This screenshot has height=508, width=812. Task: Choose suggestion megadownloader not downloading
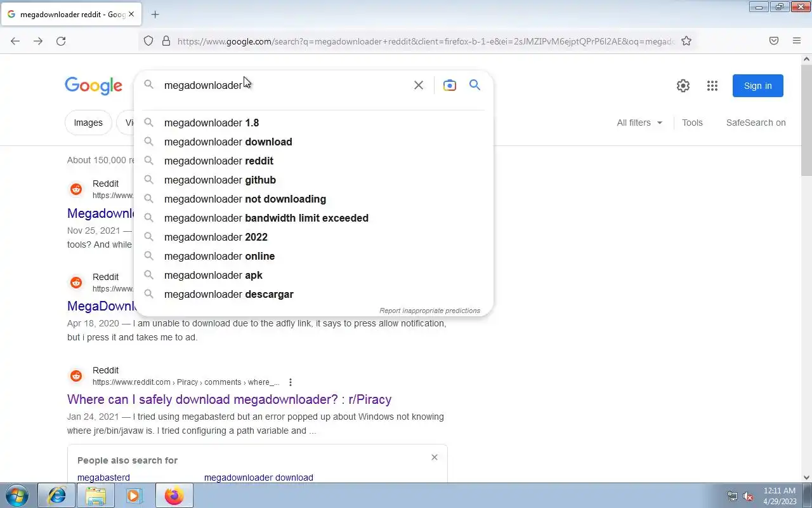coord(314,199)
